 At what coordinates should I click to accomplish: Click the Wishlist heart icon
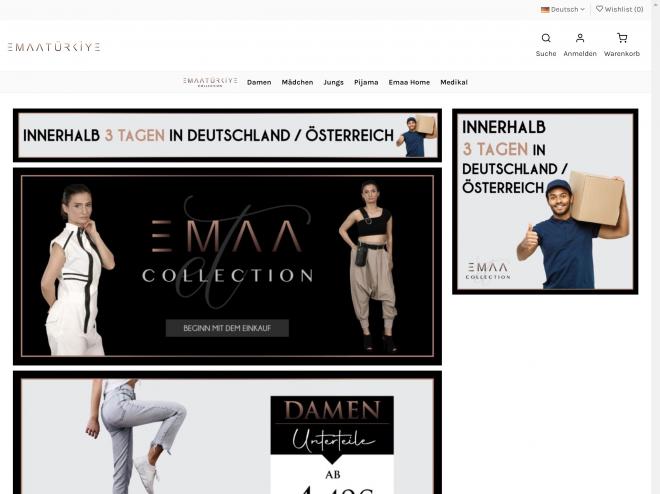click(599, 9)
